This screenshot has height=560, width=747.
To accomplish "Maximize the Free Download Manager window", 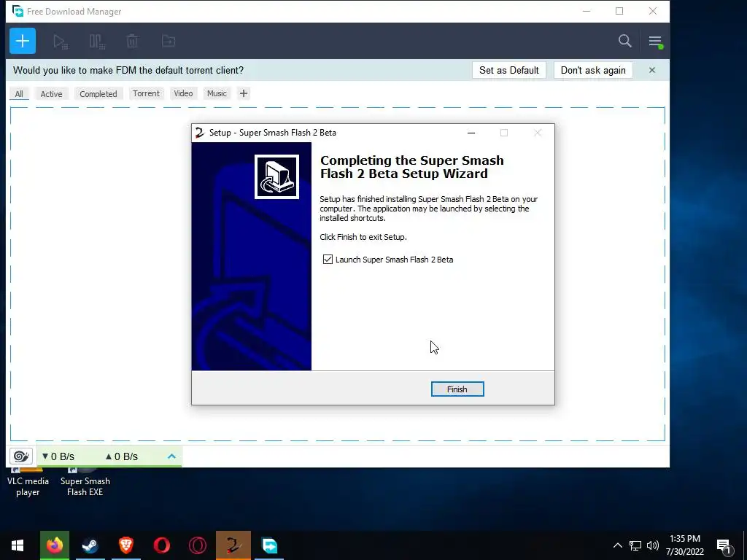I will (x=619, y=11).
